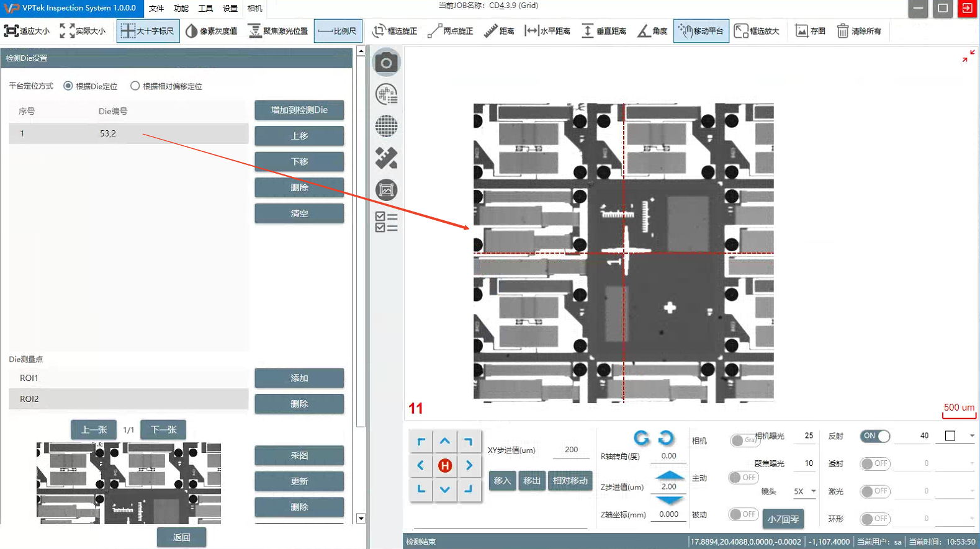
Task: Open the 相机 menu
Action: click(x=254, y=9)
